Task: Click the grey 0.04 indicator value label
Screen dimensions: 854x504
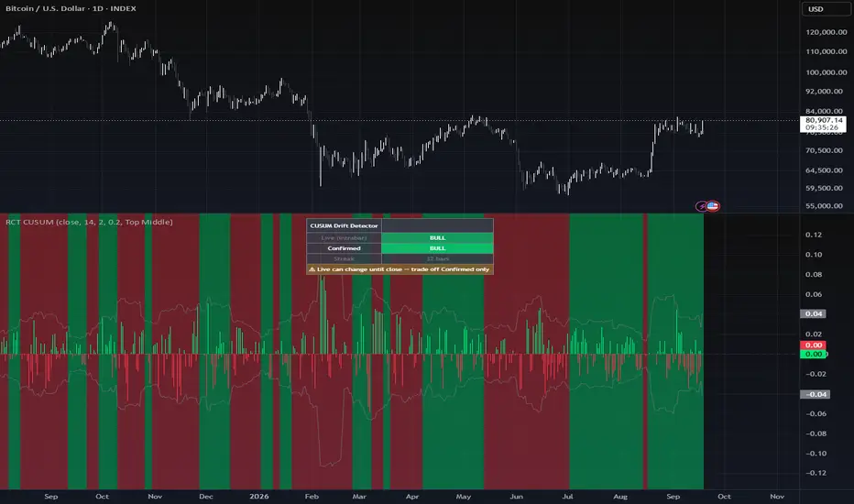Action: [813, 313]
